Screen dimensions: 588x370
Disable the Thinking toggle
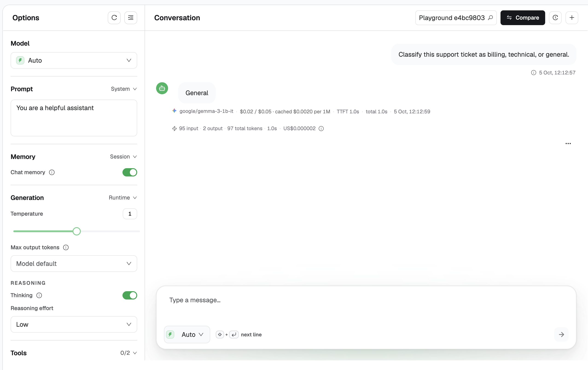point(130,295)
